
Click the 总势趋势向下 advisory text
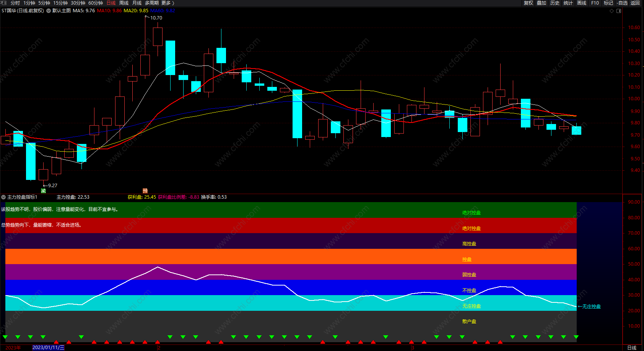click(42, 225)
